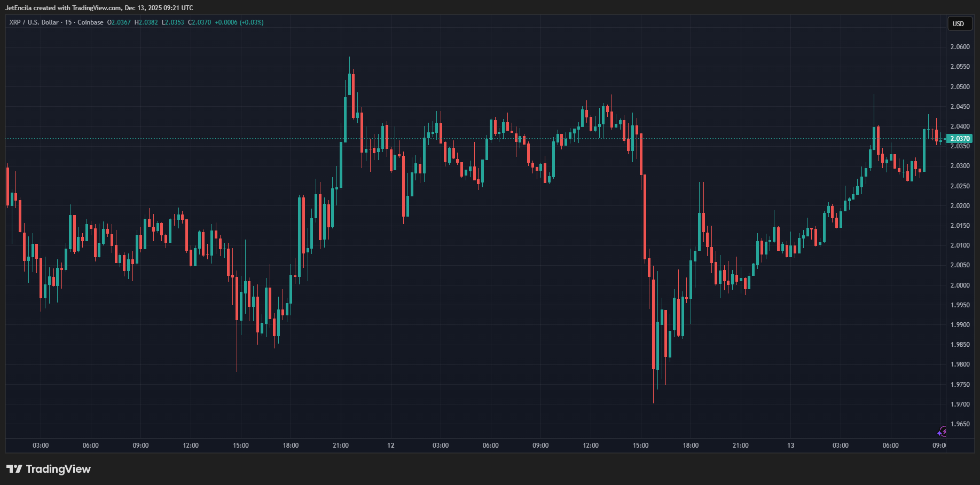Click the open value O2.0367 in legend
The width and height of the screenshot is (980, 485).
click(x=119, y=22)
